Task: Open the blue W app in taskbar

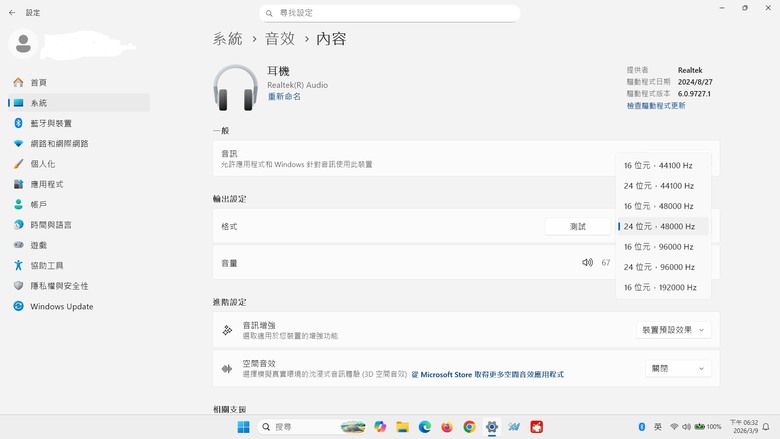Action: [x=514, y=427]
